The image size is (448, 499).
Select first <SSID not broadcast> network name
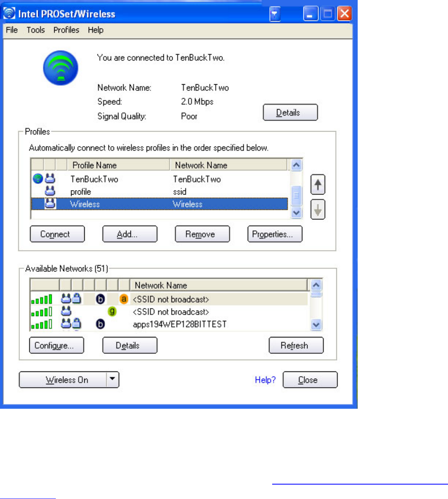coord(171,299)
